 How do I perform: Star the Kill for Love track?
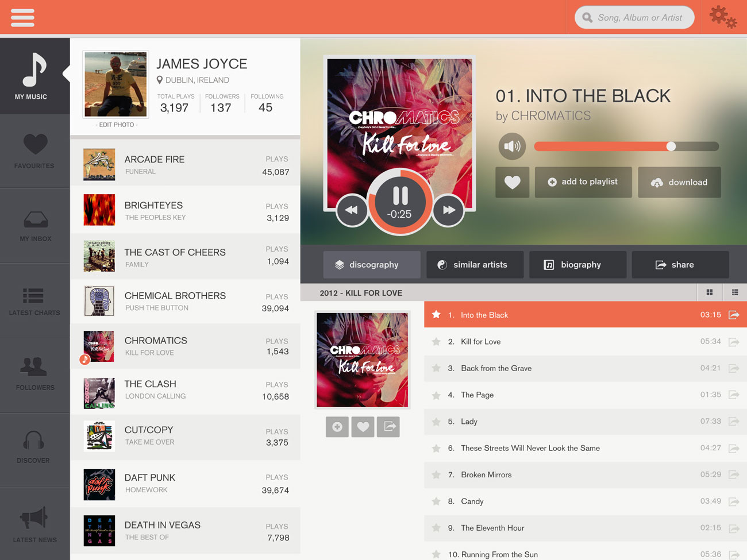436,342
